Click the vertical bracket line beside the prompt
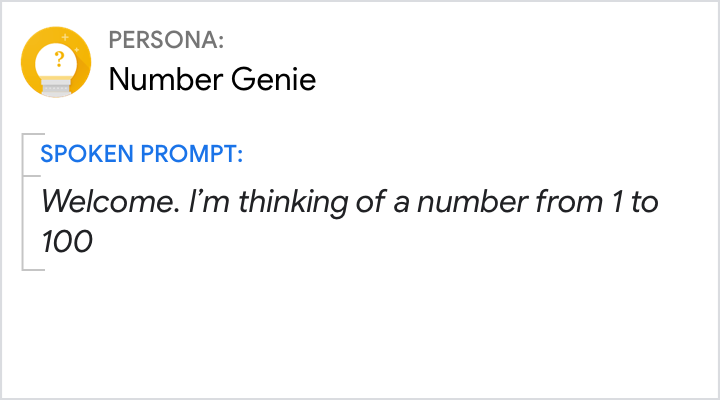This screenshot has width=720, height=400. click(22, 202)
